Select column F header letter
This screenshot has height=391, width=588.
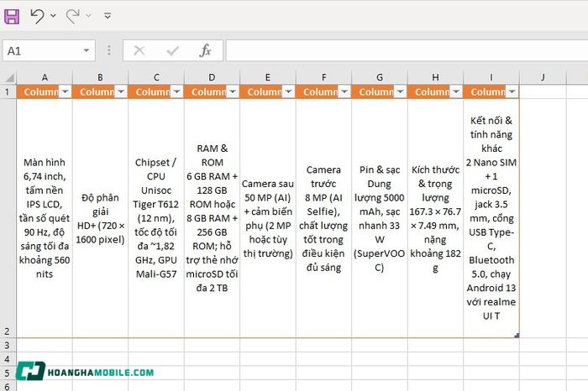323,77
